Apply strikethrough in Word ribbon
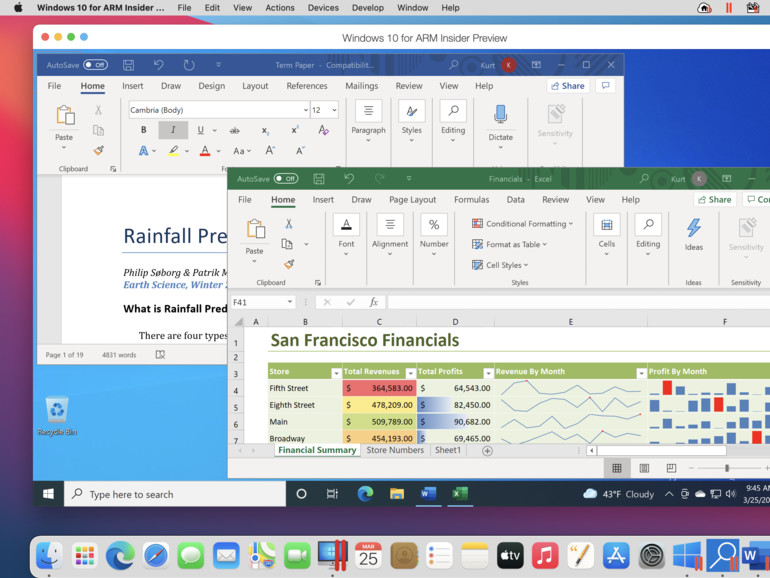770x578 pixels. [235, 131]
